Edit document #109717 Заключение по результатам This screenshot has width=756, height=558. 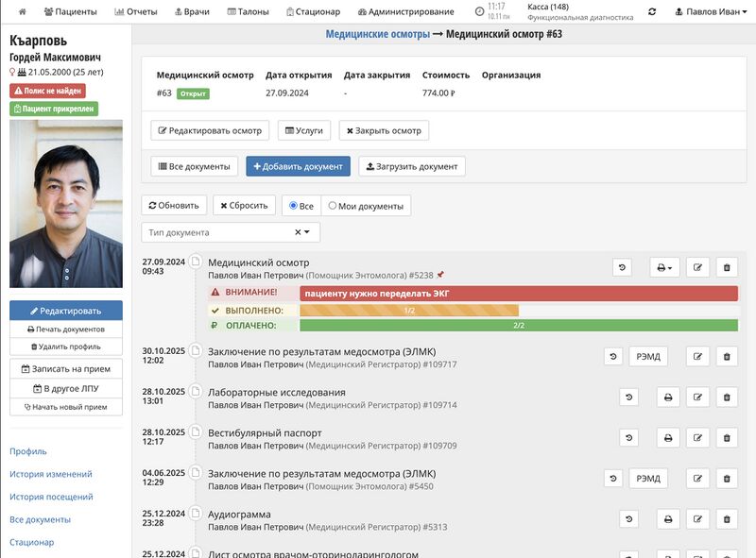[697, 357]
